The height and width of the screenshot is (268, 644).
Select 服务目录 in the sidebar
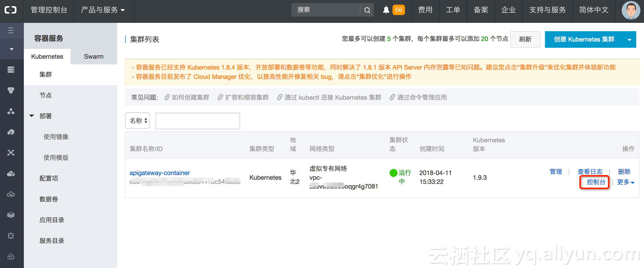[x=52, y=241]
